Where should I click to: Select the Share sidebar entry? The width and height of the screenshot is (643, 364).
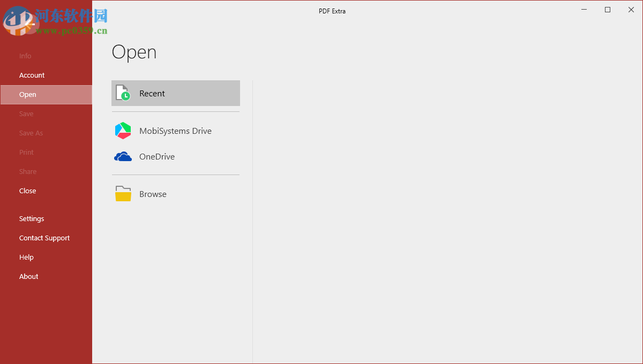pos(27,171)
